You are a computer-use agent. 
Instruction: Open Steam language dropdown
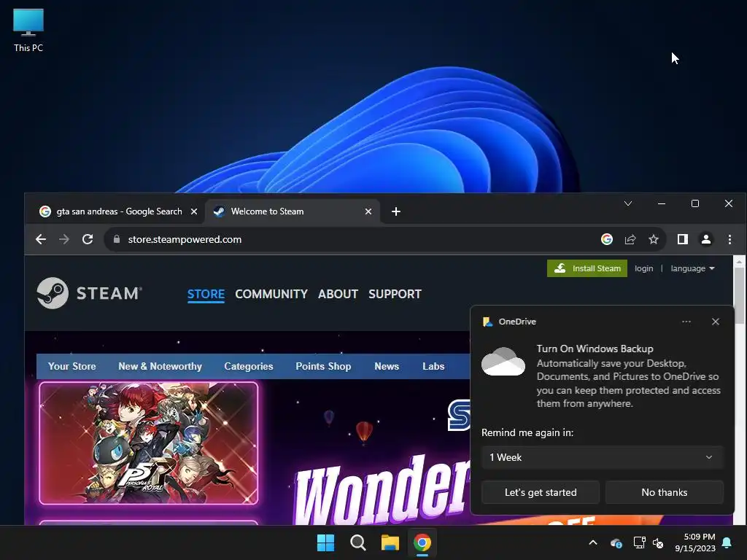(x=693, y=268)
